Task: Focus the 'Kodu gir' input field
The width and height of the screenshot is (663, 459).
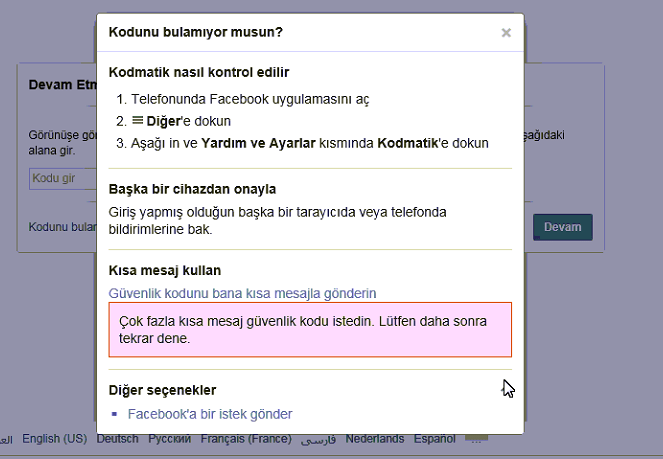Action: coord(63,178)
